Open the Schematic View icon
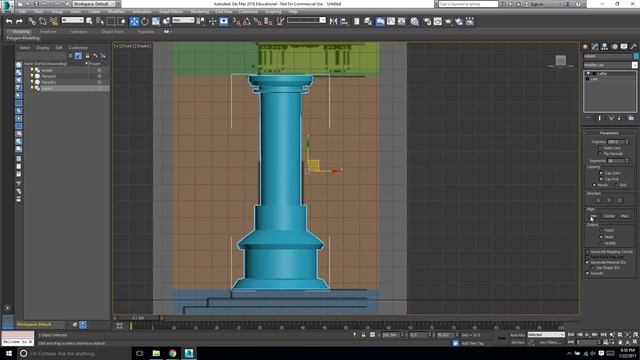The width and height of the screenshot is (640, 360). (402, 21)
